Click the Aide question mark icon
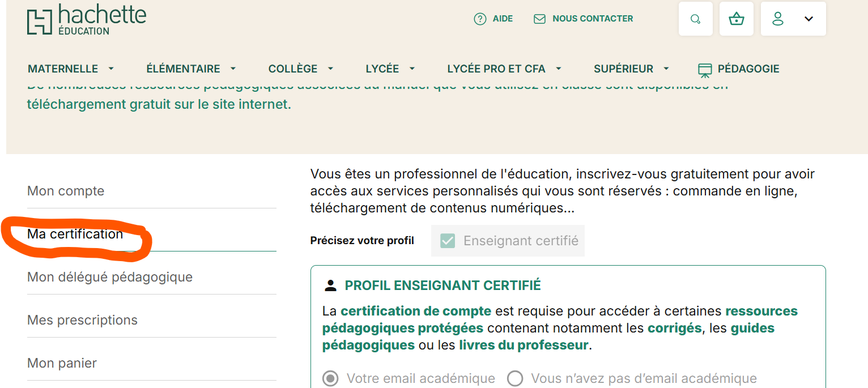The image size is (868, 388). click(x=480, y=19)
